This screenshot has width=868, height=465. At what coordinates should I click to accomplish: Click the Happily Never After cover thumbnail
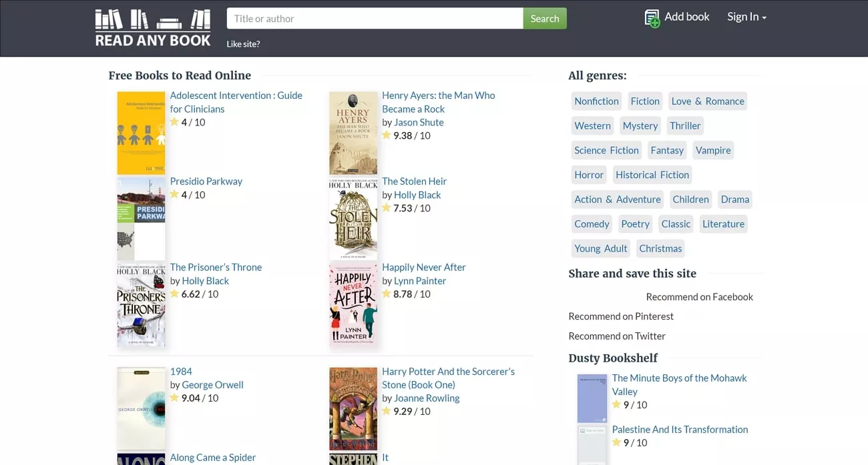[x=353, y=305]
